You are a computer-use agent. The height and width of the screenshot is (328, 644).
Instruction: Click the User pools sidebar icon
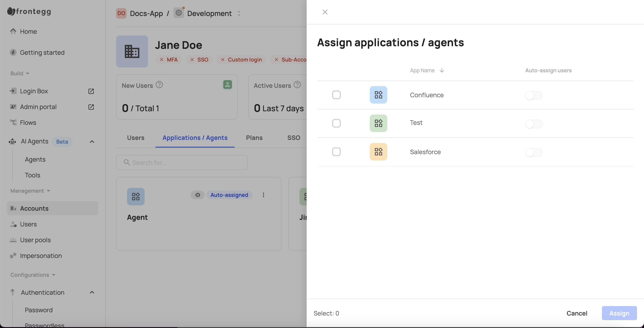coord(13,240)
